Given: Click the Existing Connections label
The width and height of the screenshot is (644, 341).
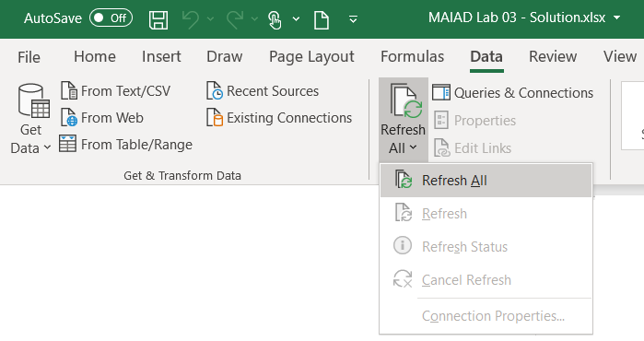Looking at the screenshot, I should (289, 118).
